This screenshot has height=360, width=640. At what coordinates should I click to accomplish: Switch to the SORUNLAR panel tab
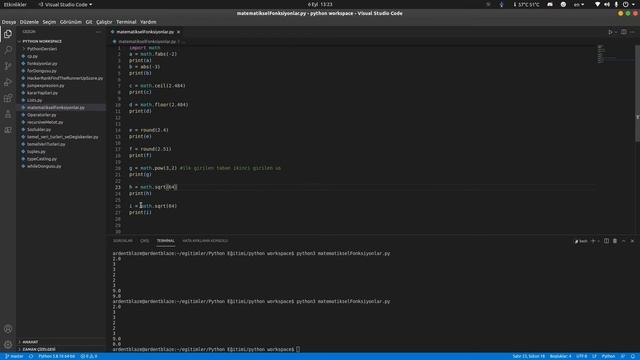click(123, 241)
